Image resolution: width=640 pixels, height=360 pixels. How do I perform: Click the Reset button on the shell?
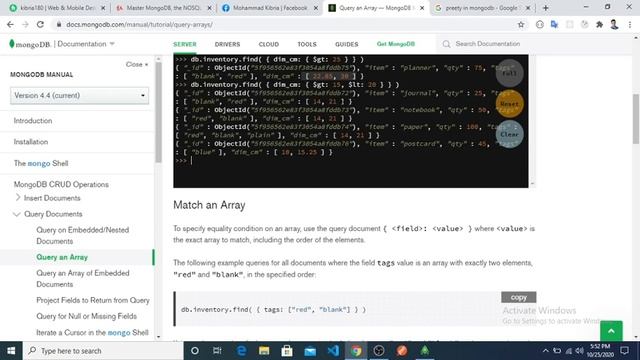[x=509, y=104]
